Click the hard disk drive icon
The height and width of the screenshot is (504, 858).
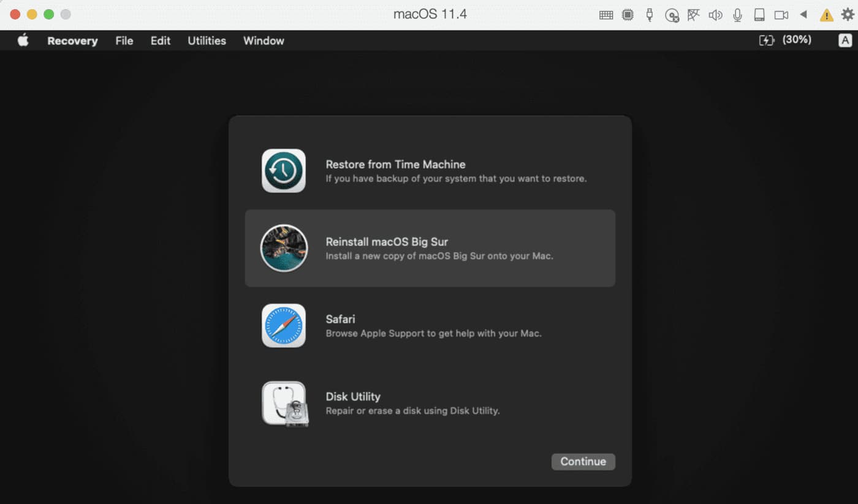[759, 15]
